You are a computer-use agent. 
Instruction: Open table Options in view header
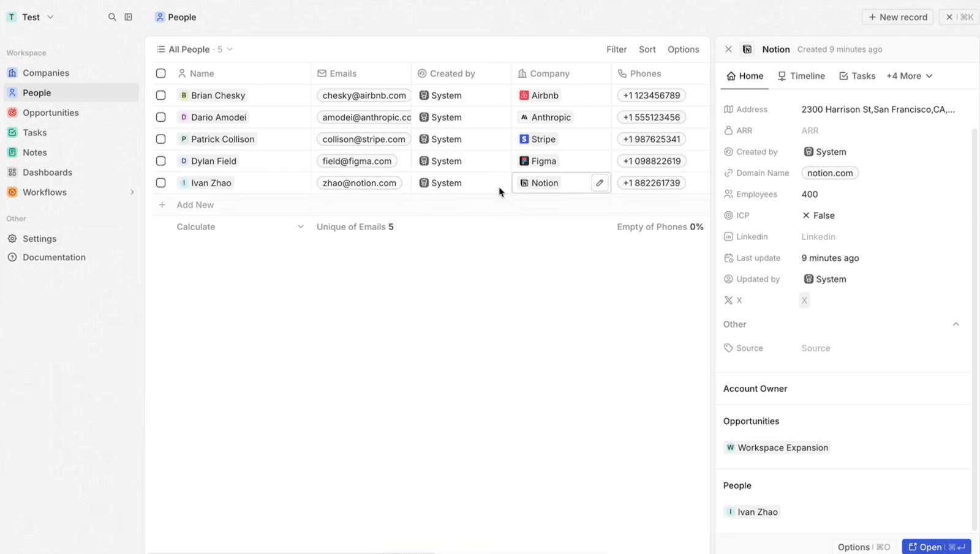pos(683,49)
